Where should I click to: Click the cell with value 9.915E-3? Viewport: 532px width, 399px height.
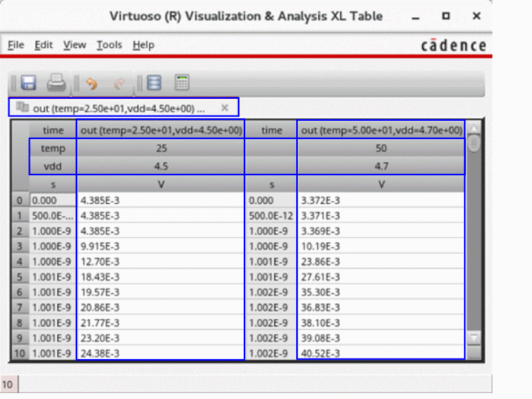tap(160, 246)
